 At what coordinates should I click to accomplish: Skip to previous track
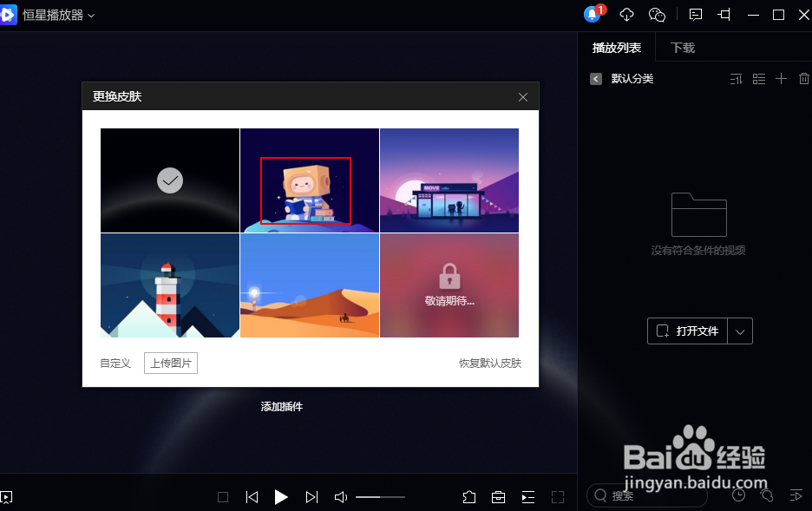252,497
